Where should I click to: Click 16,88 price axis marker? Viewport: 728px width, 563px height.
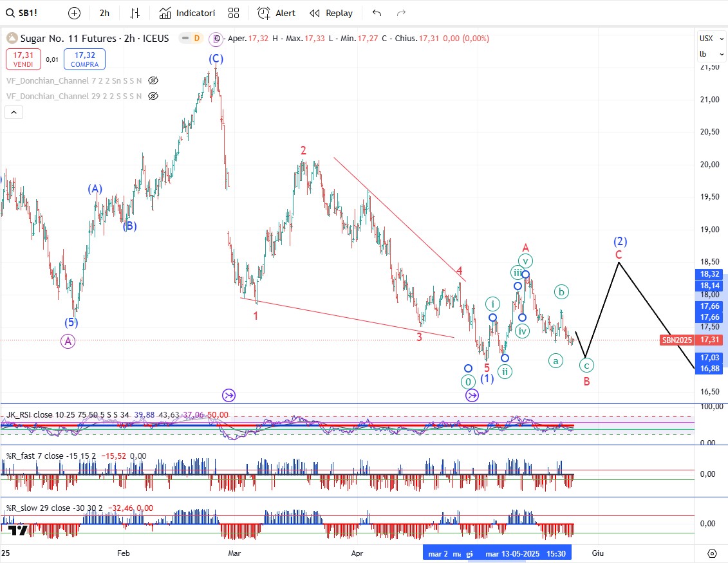point(710,369)
